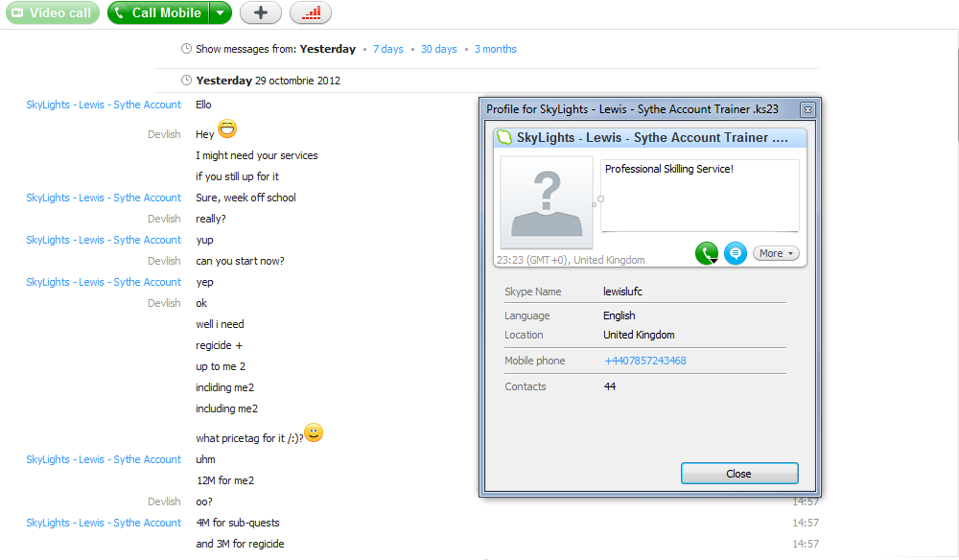This screenshot has width=959, height=560.
Task: Show messages from 3 months
Action: click(x=496, y=49)
